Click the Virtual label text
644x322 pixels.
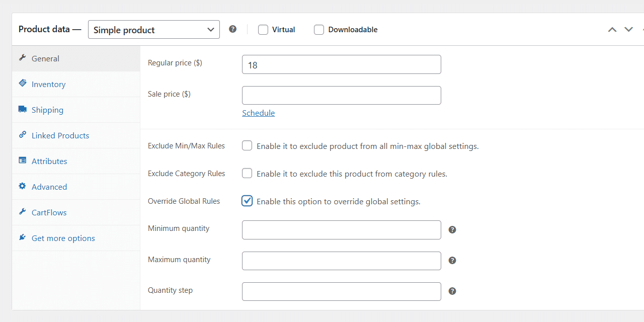click(284, 30)
